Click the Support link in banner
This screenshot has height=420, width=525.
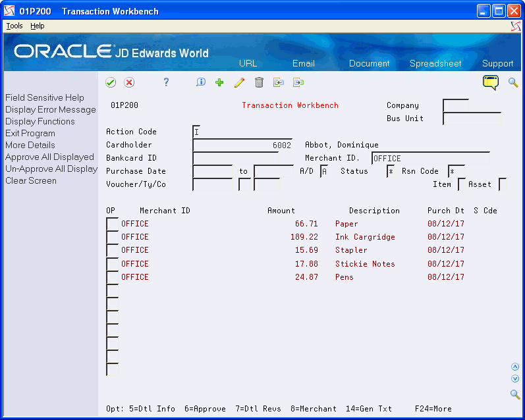(x=497, y=63)
